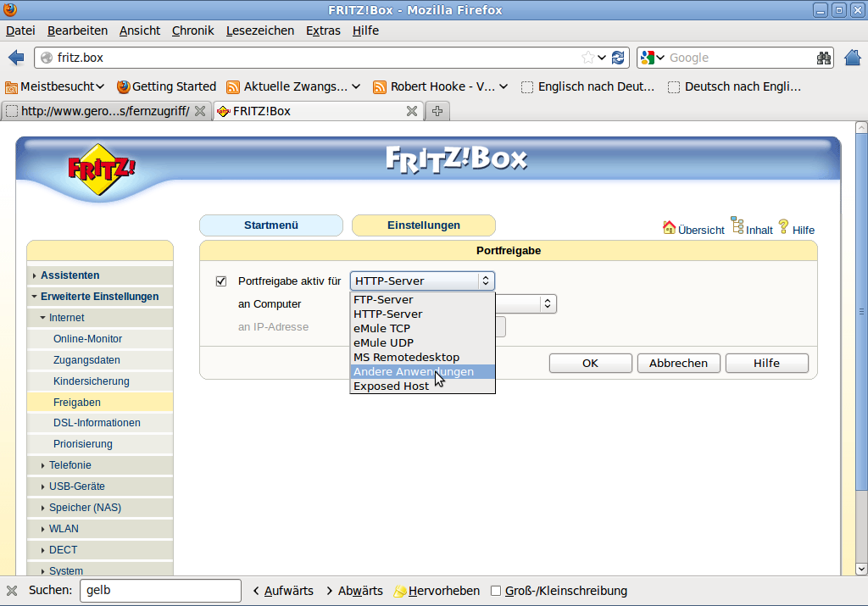This screenshot has height=606, width=868.
Task: Enable Groß-/Kleinschreibung in the find bar
Action: pos(496,591)
